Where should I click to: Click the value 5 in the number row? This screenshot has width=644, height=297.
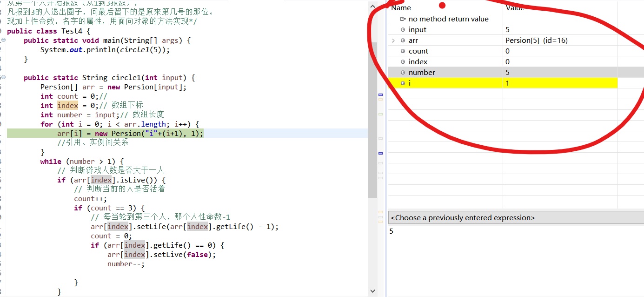pyautogui.click(x=507, y=73)
